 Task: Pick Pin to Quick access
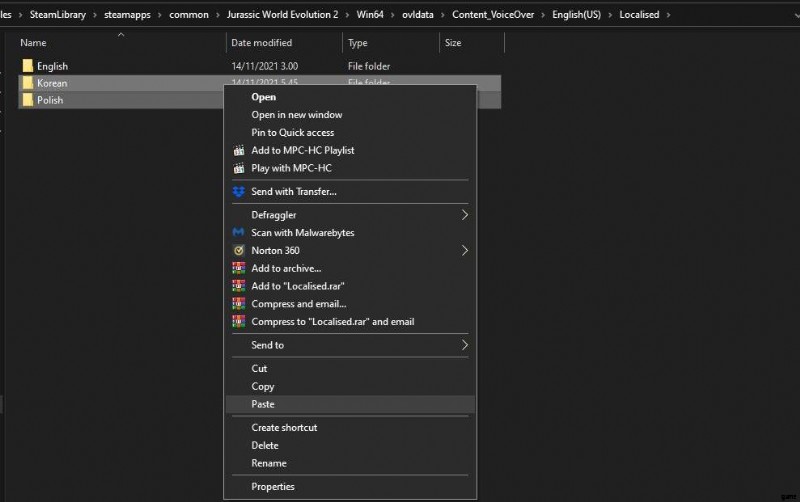point(293,133)
